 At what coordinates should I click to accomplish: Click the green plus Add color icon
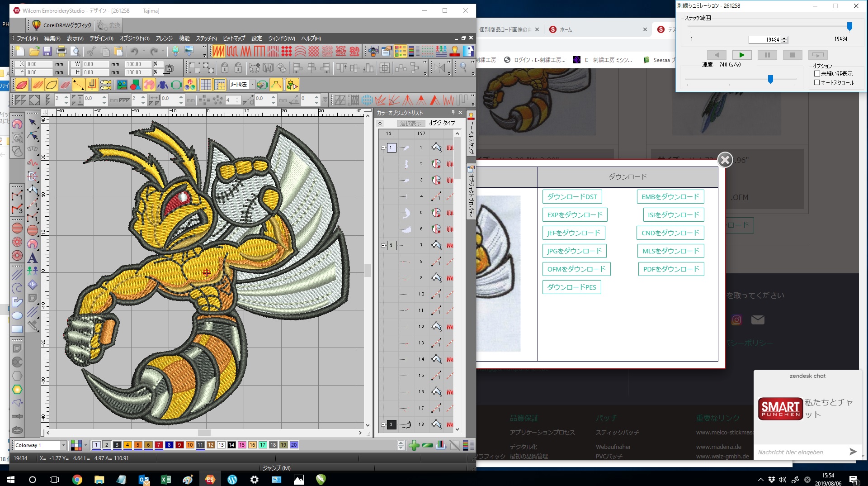[414, 445]
